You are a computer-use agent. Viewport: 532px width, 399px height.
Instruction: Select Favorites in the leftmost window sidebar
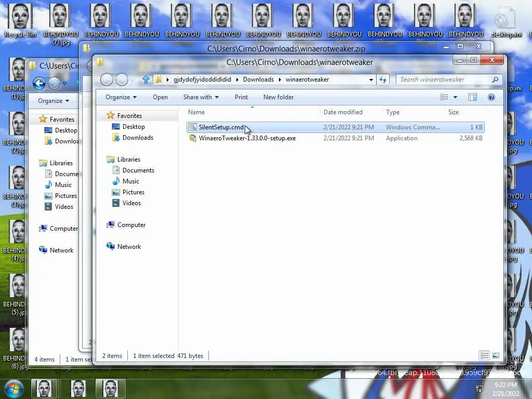click(56, 119)
